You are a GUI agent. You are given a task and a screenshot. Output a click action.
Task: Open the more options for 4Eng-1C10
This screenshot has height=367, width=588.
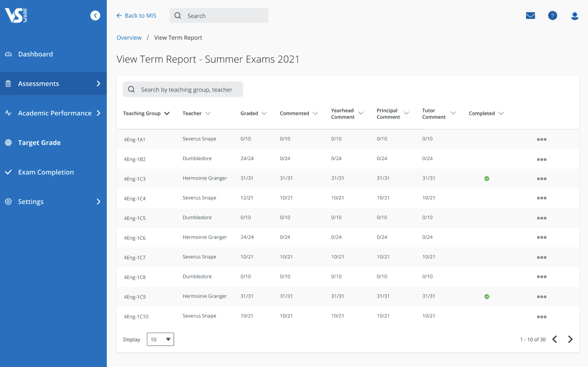pyautogui.click(x=541, y=316)
